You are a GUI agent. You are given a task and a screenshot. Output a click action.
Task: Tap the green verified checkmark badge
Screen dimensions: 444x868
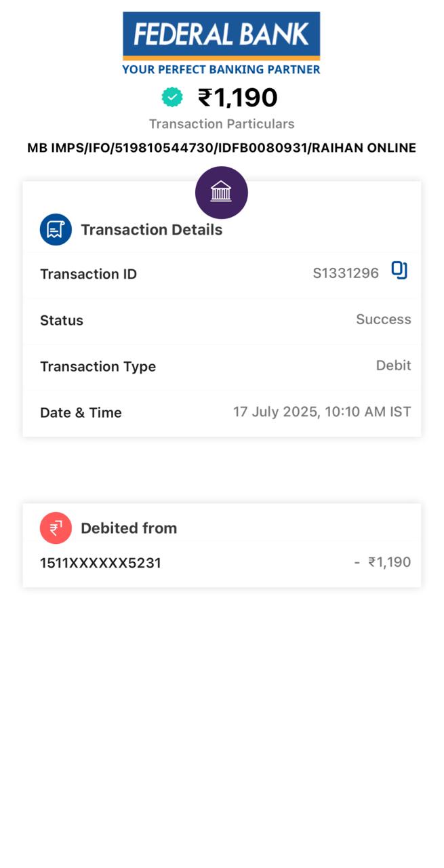click(172, 98)
